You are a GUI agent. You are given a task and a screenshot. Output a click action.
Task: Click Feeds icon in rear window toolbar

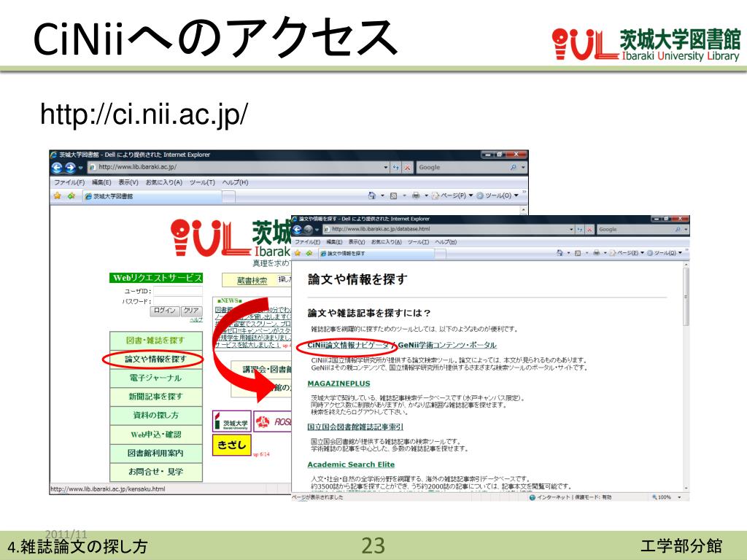coord(393,195)
